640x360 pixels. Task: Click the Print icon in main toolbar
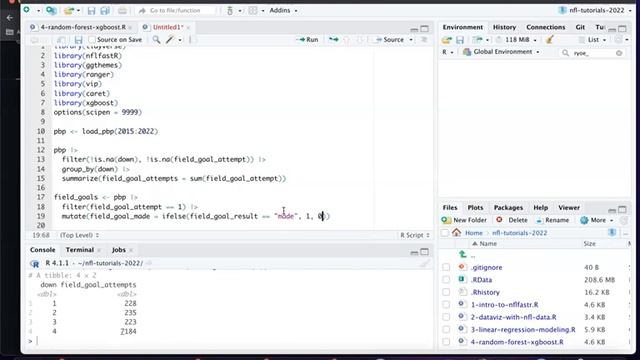tap(122, 11)
